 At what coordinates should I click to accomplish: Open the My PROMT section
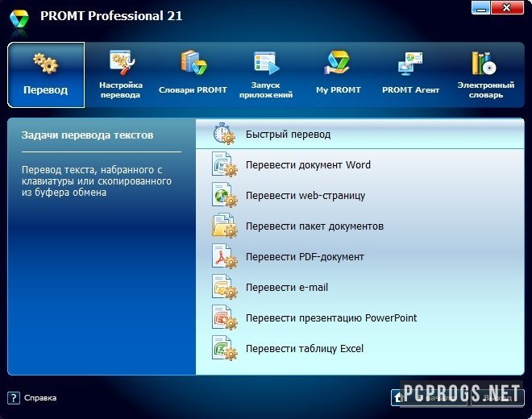point(338,75)
